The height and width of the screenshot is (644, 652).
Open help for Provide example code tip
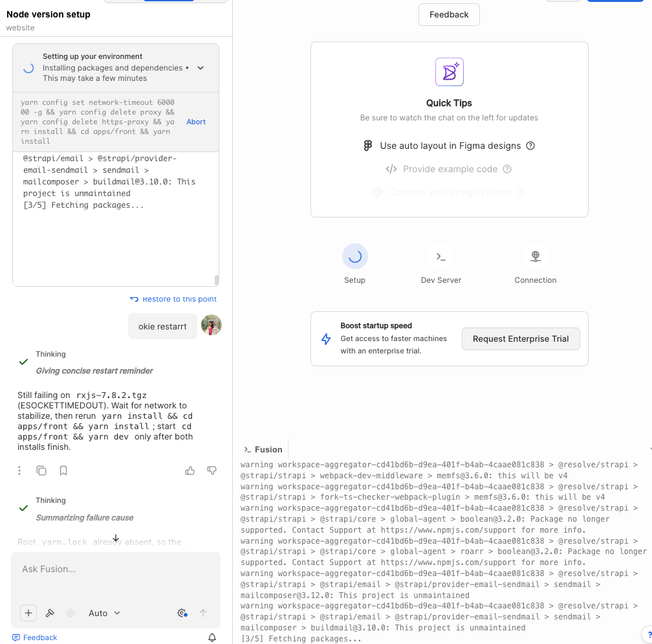tap(507, 169)
